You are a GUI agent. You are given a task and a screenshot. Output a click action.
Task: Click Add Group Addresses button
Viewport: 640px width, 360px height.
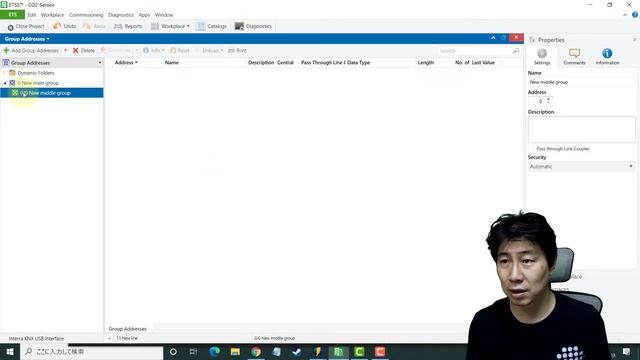coord(31,51)
